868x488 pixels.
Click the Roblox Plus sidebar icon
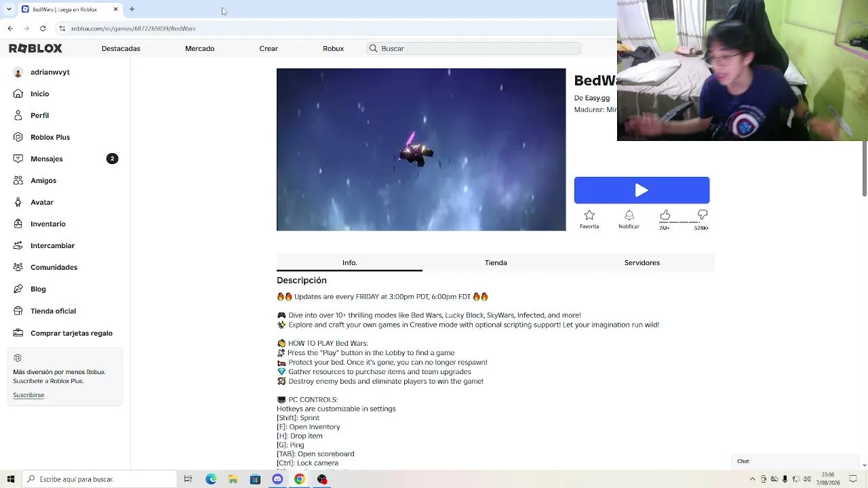coord(18,137)
